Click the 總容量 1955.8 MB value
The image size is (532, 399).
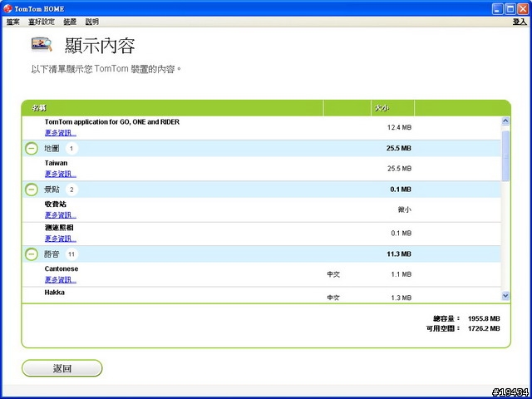coord(484,318)
